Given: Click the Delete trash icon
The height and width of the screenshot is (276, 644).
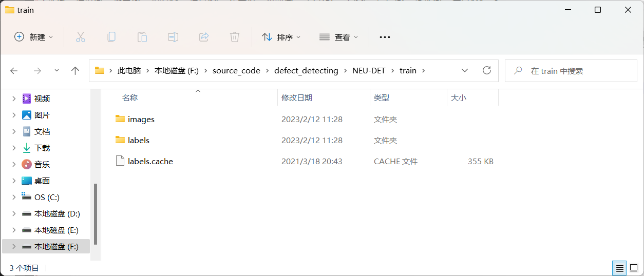Looking at the screenshot, I should point(235,37).
